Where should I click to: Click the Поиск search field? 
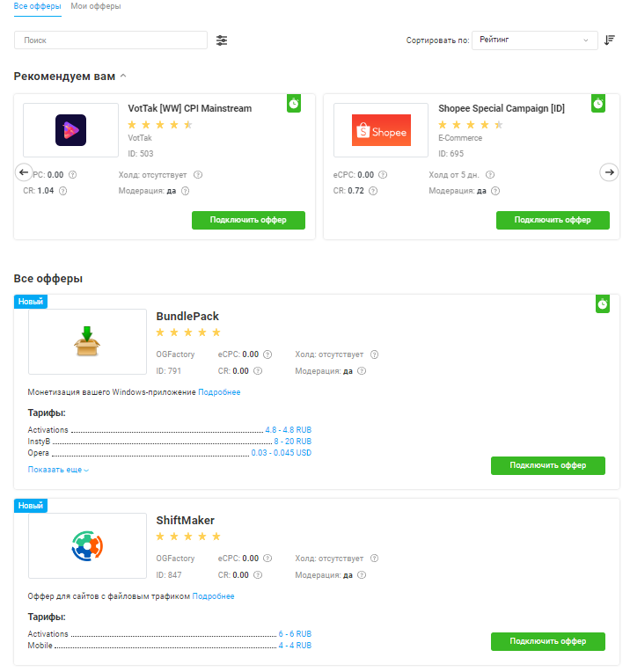coord(111,40)
